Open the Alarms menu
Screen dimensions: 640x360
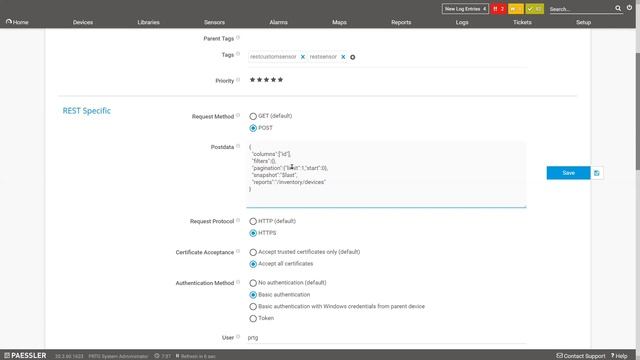pos(278,22)
